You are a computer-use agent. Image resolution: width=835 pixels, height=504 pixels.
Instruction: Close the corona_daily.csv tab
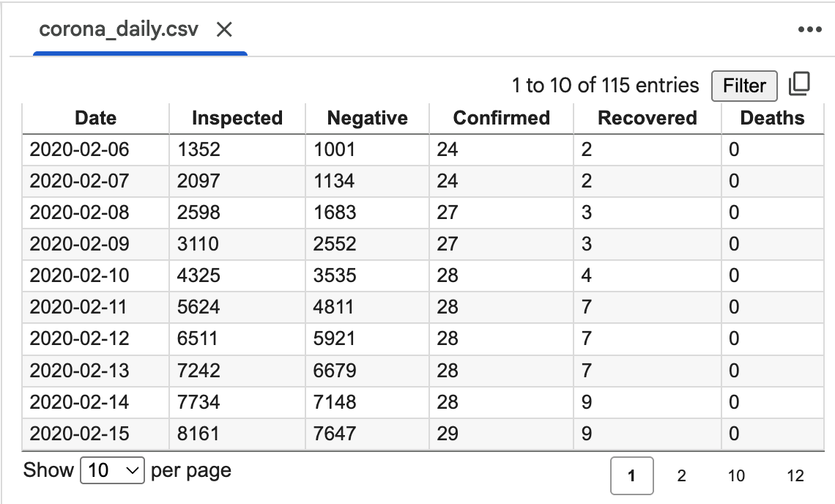pos(224,30)
